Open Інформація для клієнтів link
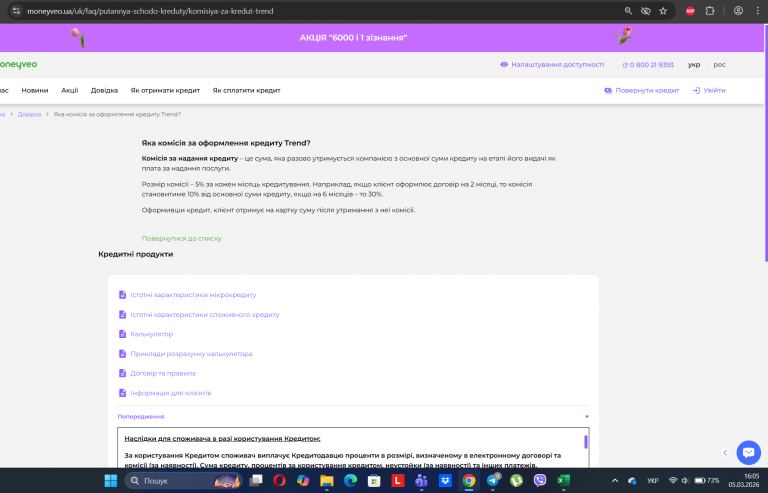The width and height of the screenshot is (768, 493). (170, 393)
